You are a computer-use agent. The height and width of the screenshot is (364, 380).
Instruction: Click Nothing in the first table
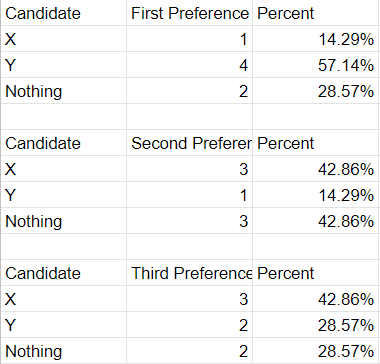[x=63, y=91]
